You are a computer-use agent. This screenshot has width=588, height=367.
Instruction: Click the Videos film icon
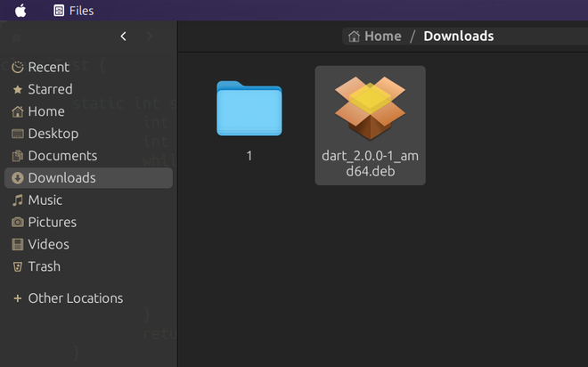pos(17,245)
